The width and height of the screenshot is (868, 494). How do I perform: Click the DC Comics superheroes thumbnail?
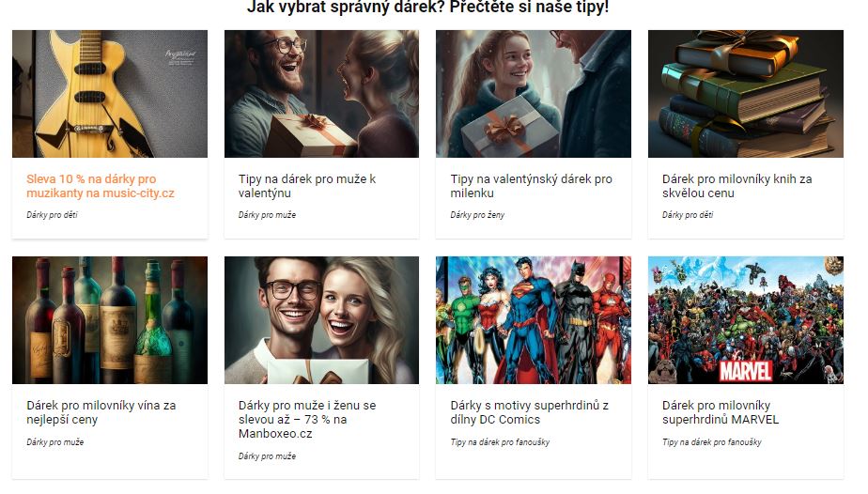click(x=533, y=319)
